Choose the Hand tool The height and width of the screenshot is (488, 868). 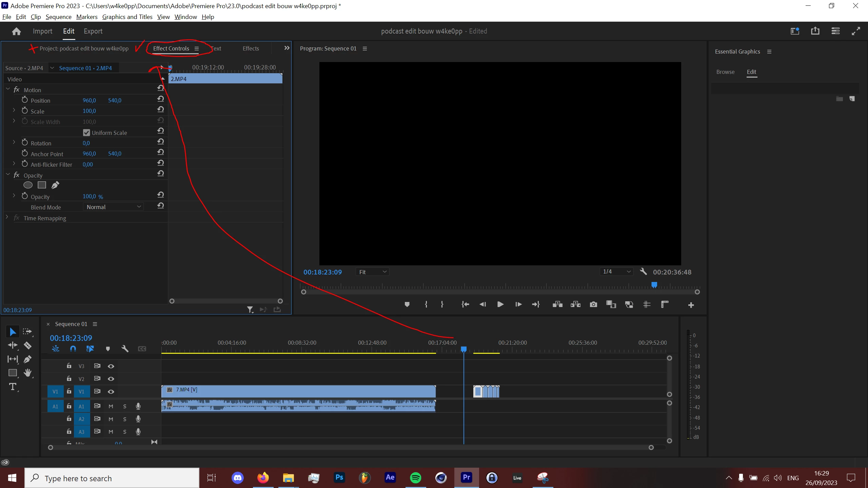pos(27,373)
